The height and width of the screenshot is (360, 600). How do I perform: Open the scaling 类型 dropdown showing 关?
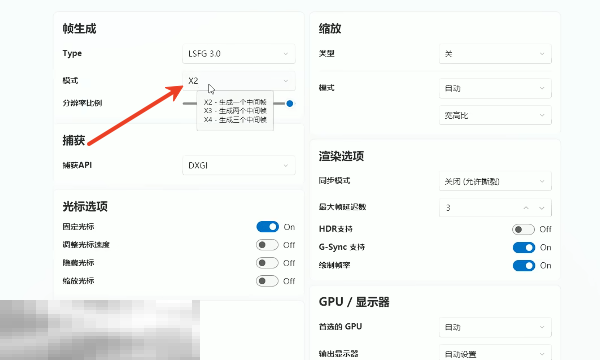point(495,54)
